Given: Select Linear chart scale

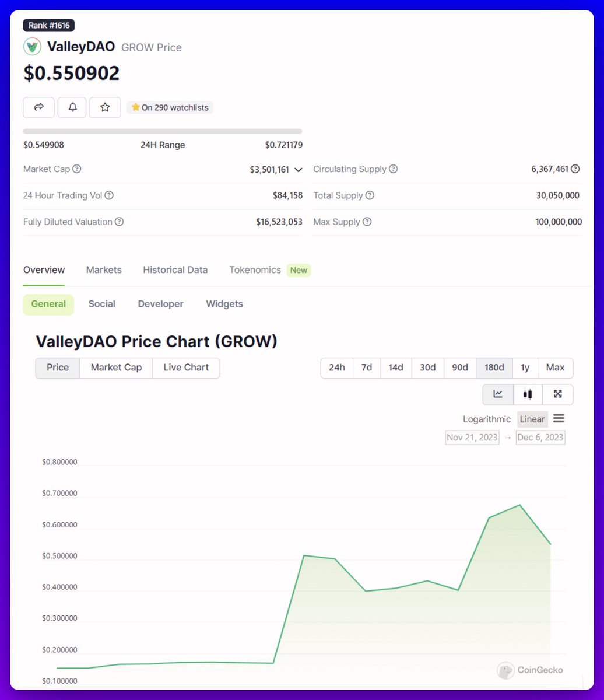Looking at the screenshot, I should (532, 419).
